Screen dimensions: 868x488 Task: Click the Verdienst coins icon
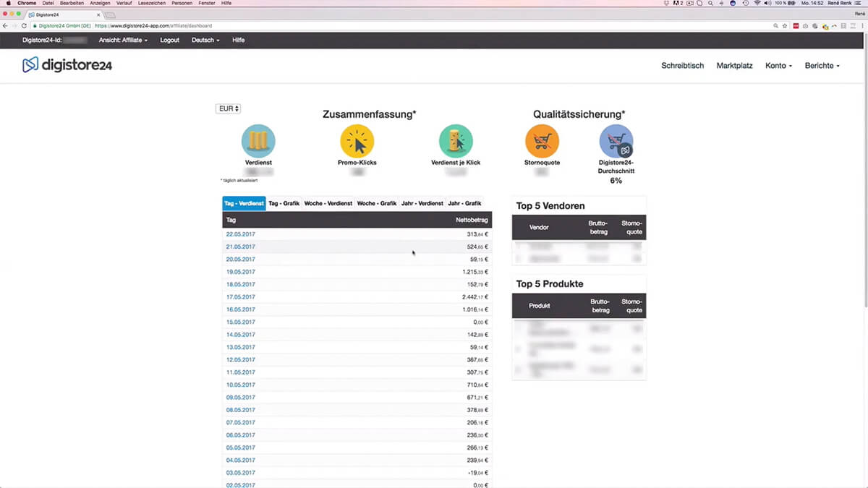[258, 141]
